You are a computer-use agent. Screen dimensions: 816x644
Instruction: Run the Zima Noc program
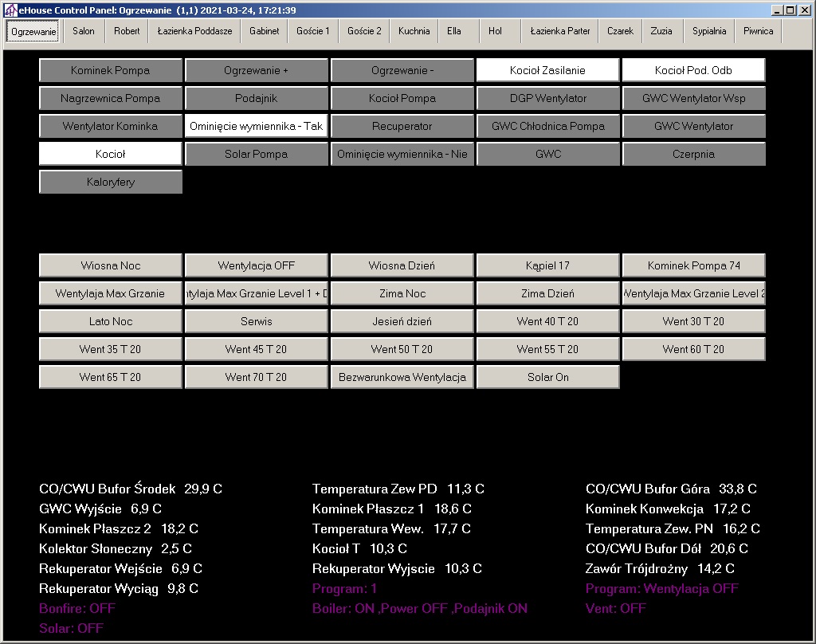click(402, 293)
